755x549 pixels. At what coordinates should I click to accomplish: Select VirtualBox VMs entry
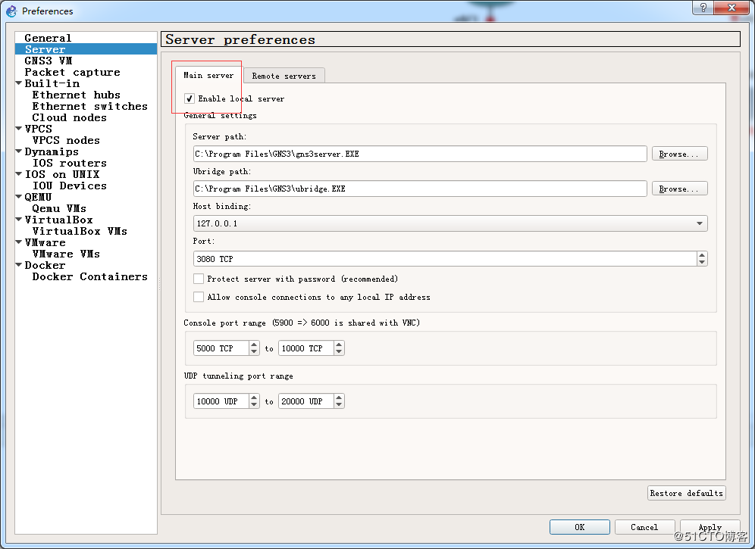(x=80, y=231)
